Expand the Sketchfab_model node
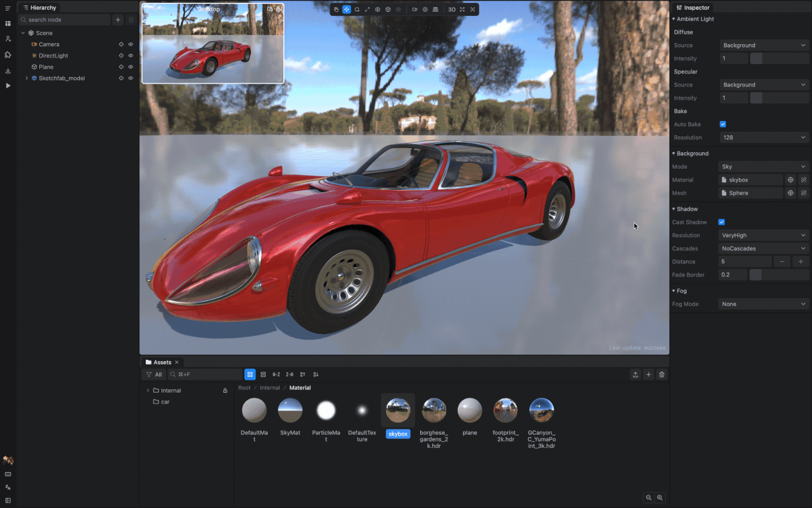Viewport: 812px width, 508px height. point(26,78)
